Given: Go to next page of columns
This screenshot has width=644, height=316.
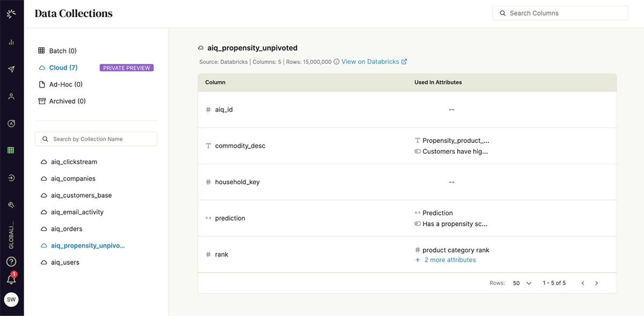Looking at the screenshot, I should point(596,283).
